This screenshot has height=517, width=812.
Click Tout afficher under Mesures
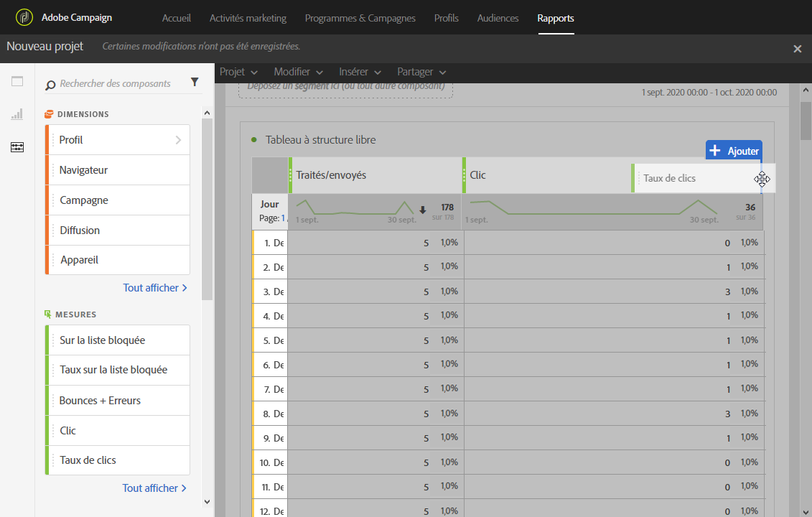[154, 488]
